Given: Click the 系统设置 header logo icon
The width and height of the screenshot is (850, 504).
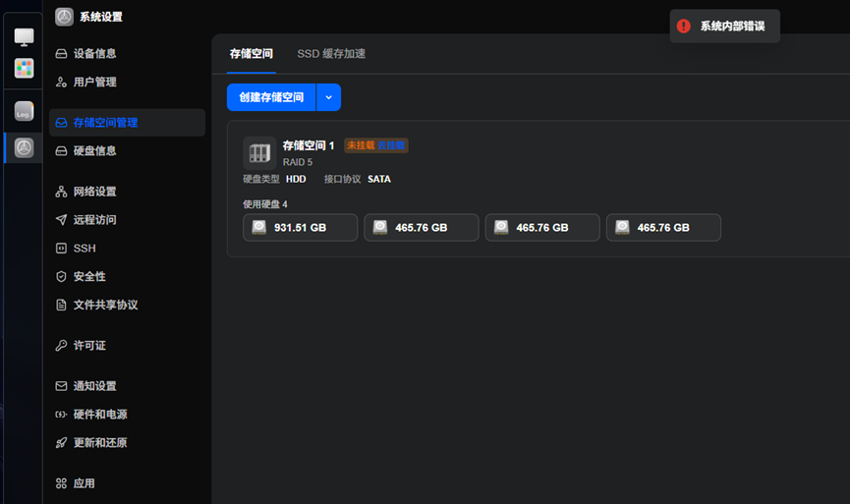Looking at the screenshot, I should click(64, 17).
